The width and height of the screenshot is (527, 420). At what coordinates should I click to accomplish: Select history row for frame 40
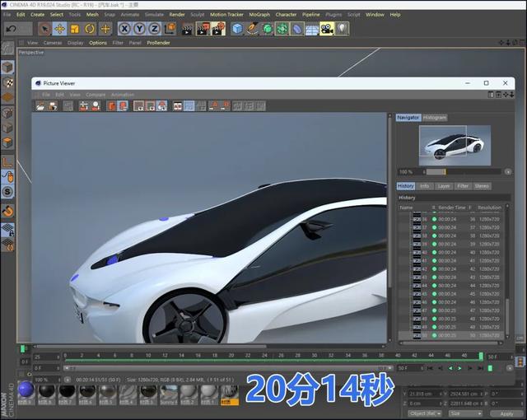click(x=450, y=252)
